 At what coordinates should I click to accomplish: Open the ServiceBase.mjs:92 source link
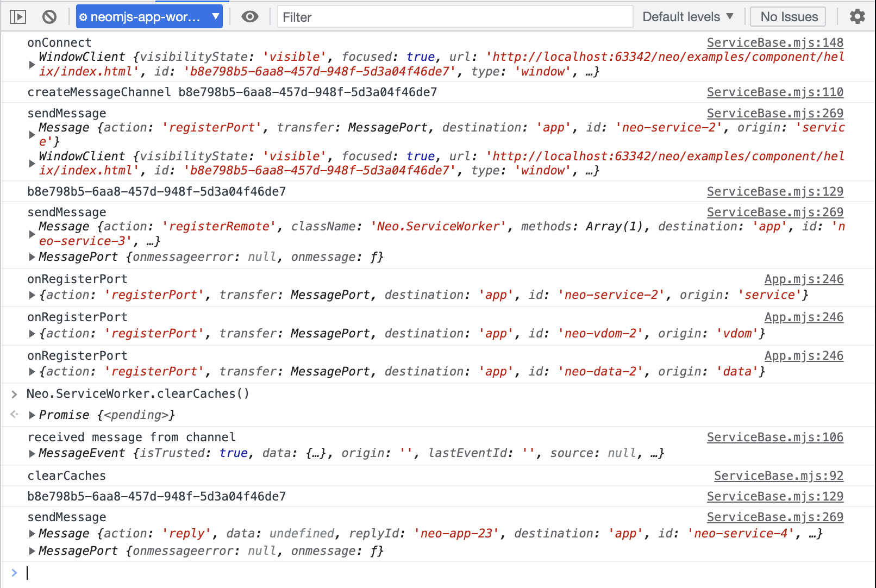[779, 476]
